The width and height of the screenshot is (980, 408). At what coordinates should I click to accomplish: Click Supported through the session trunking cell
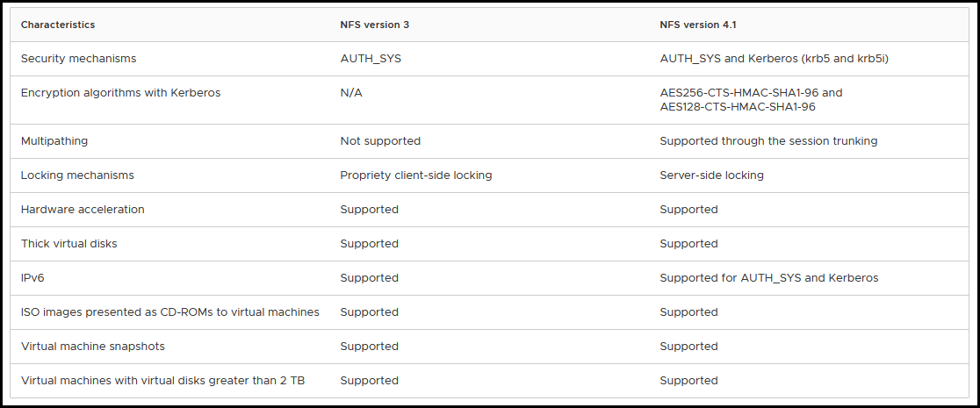(768, 141)
